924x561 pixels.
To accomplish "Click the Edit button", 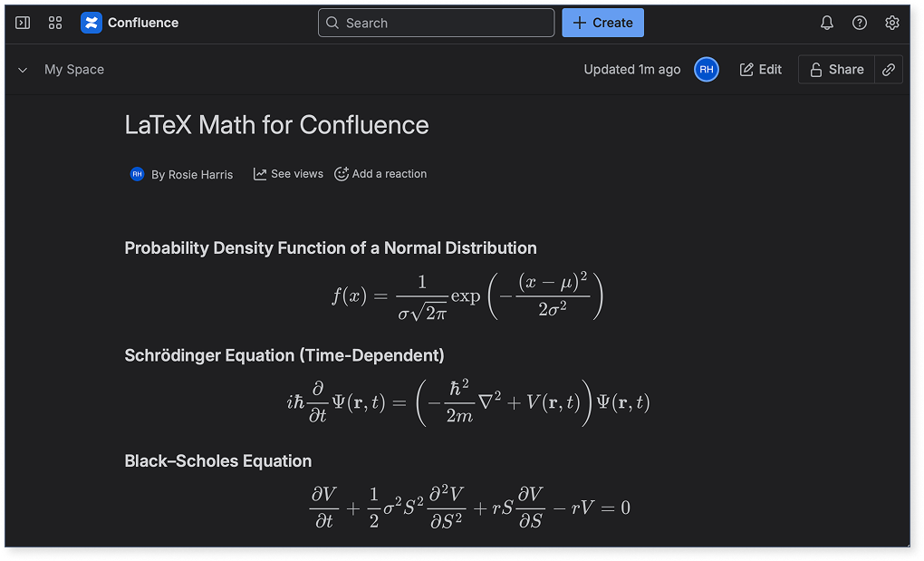I will point(760,69).
